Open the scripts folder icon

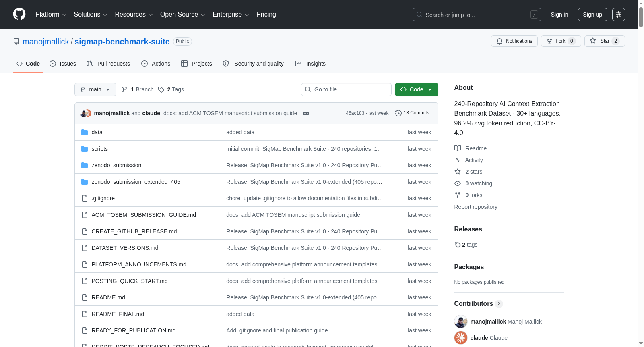coord(85,149)
